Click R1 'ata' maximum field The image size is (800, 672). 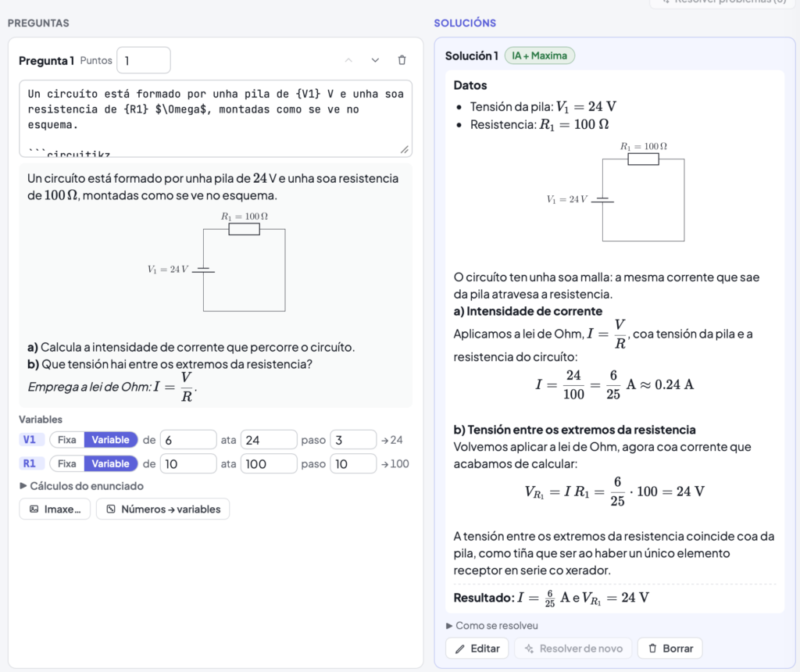coord(269,464)
